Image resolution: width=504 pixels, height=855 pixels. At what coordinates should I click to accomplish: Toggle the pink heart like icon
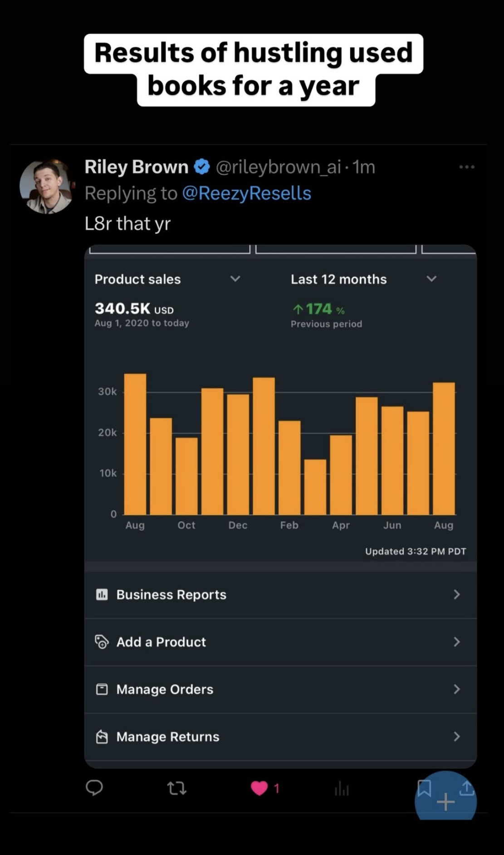(x=259, y=788)
